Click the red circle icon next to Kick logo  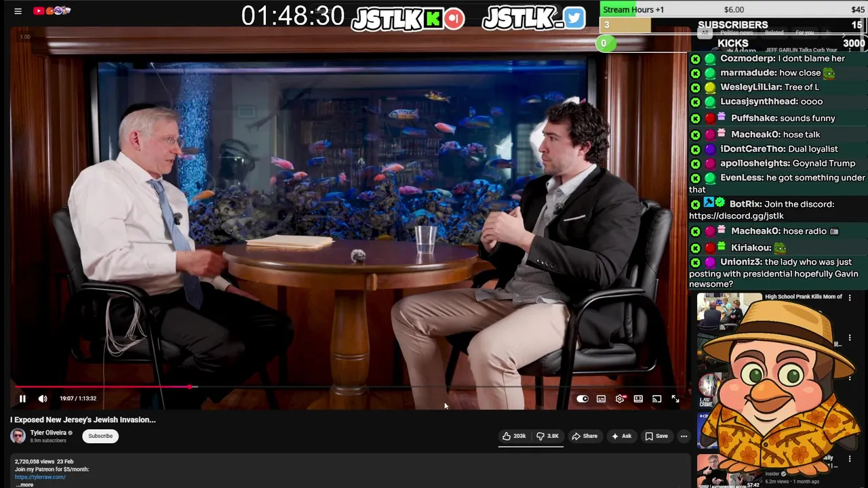click(x=454, y=18)
